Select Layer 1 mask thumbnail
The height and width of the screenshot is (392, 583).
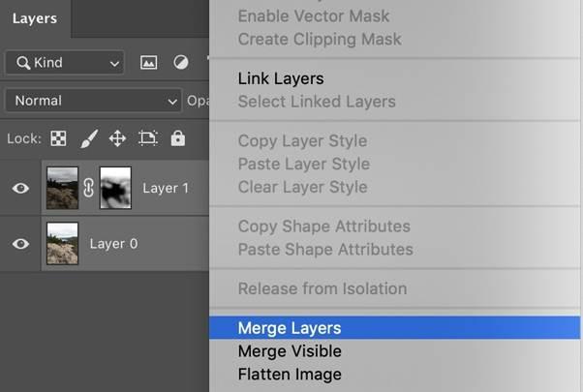[115, 189]
